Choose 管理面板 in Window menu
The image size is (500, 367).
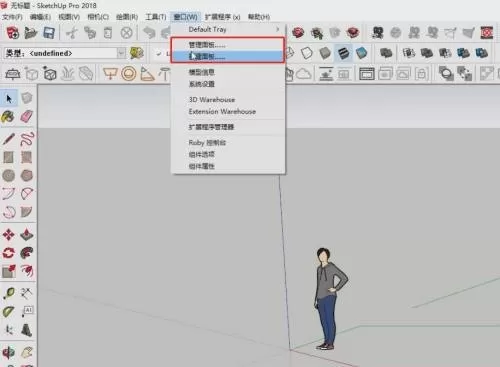228,45
